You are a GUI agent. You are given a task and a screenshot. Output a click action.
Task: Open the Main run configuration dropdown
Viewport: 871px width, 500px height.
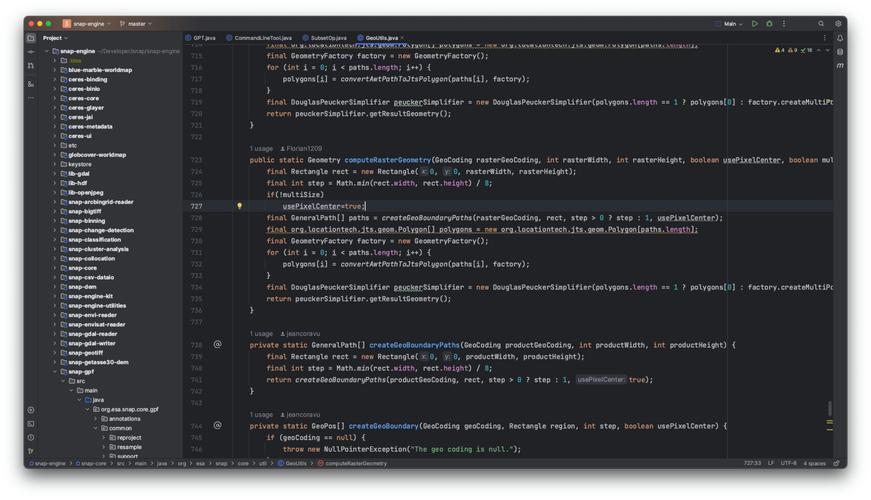pyautogui.click(x=733, y=24)
